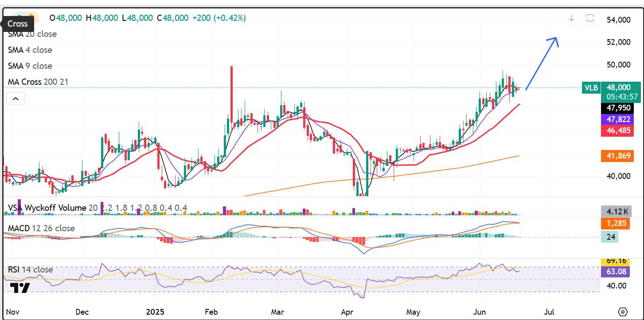Click the orange 1,285 MACD label
The width and height of the screenshot is (644, 320).
point(616,223)
